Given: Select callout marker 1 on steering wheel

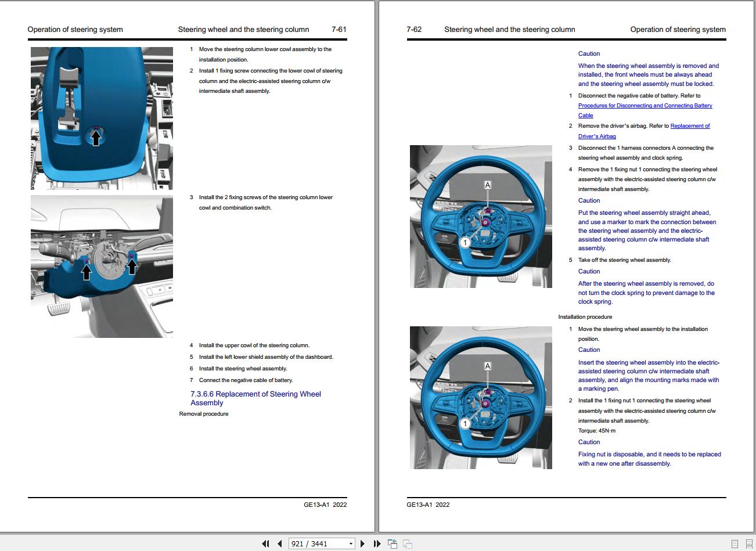Looking at the screenshot, I should (465, 242).
